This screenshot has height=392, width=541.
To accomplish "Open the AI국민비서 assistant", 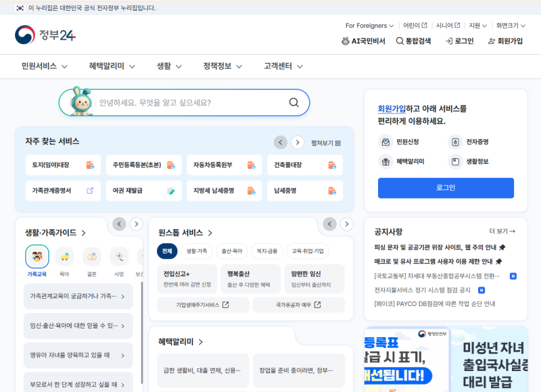I will 363,41.
